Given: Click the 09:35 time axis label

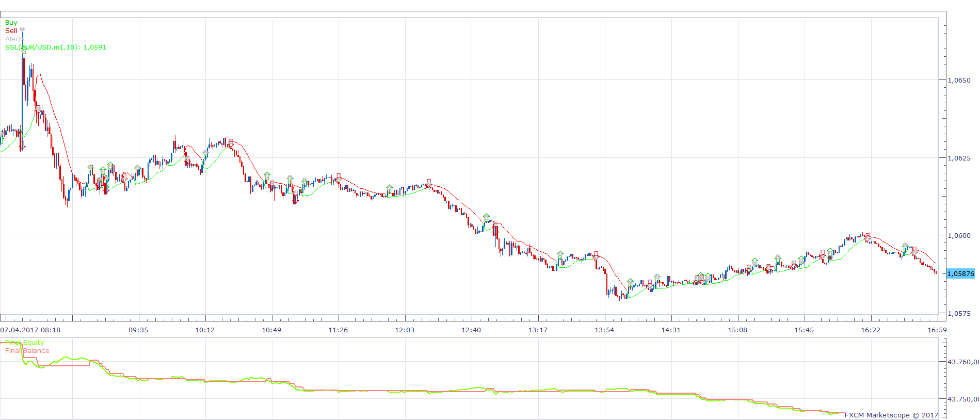Looking at the screenshot, I should 138,330.
